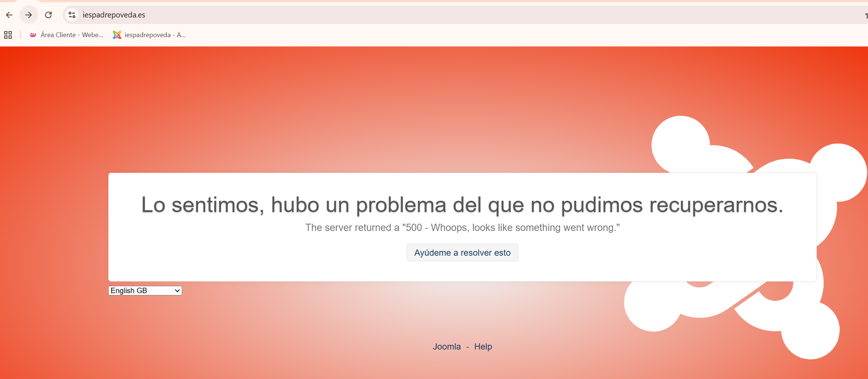Open the site information icon
This screenshot has height=379, width=868.
(72, 15)
